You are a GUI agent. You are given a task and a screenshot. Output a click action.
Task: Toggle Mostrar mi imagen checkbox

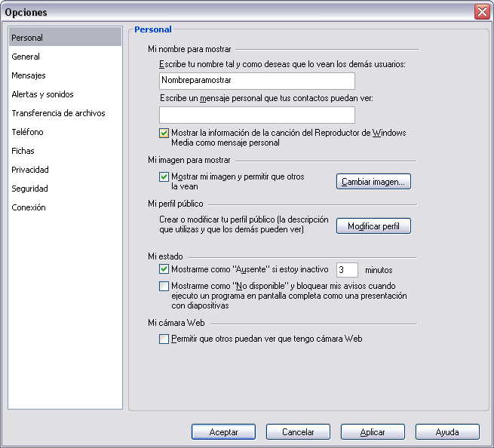(164, 176)
